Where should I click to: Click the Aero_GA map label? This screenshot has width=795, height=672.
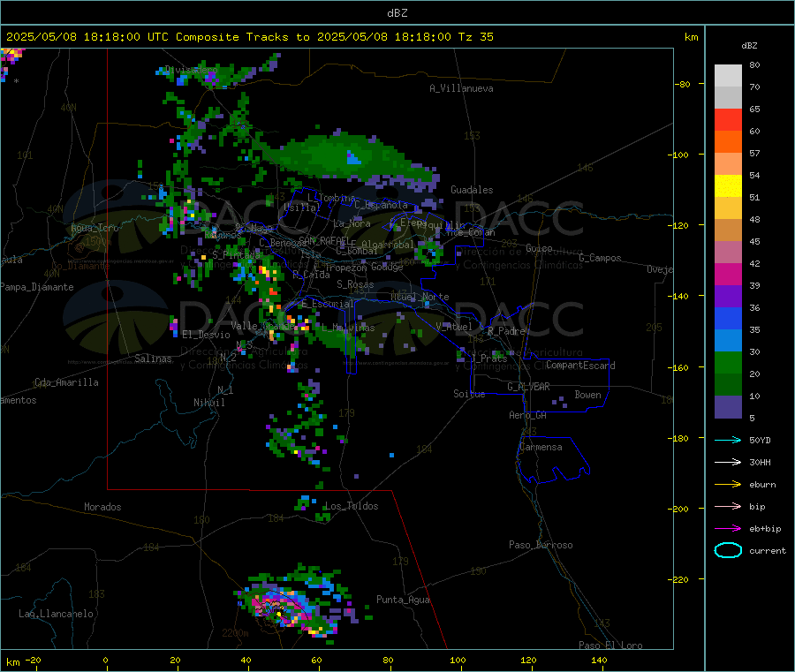528,415
